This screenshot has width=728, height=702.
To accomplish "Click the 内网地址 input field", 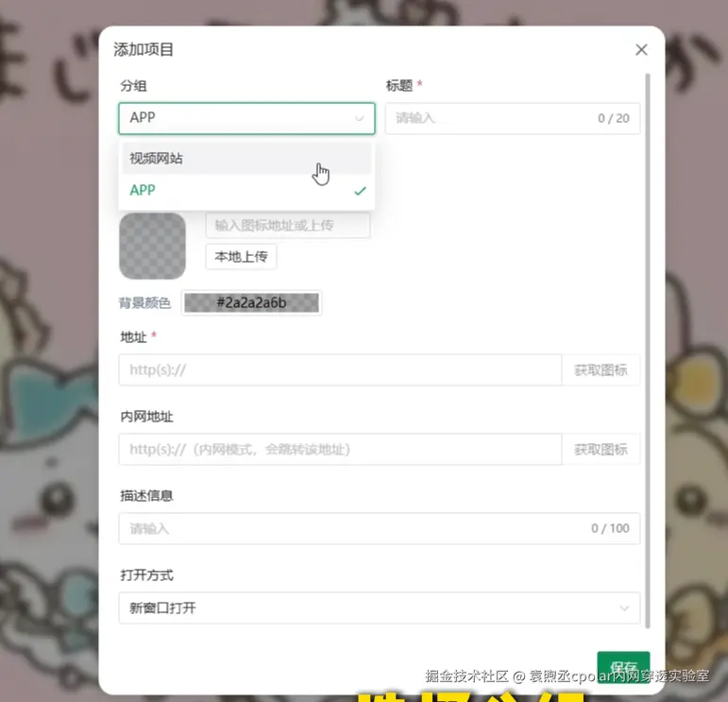I will click(340, 450).
